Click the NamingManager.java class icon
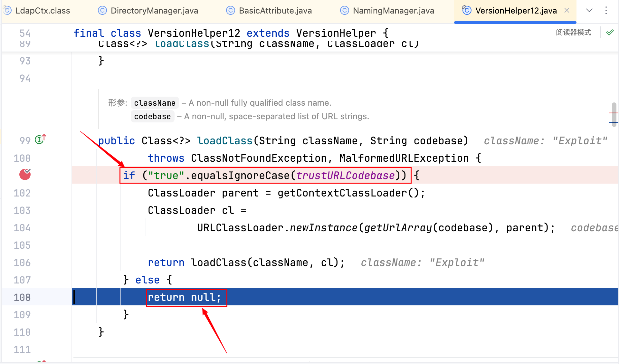The height and width of the screenshot is (364, 619). point(345,11)
